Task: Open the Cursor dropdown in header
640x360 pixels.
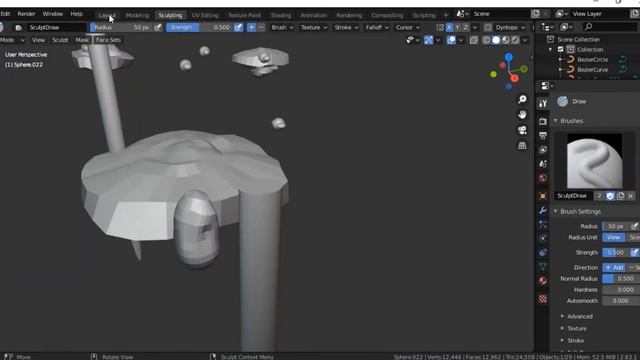Action: (x=408, y=27)
